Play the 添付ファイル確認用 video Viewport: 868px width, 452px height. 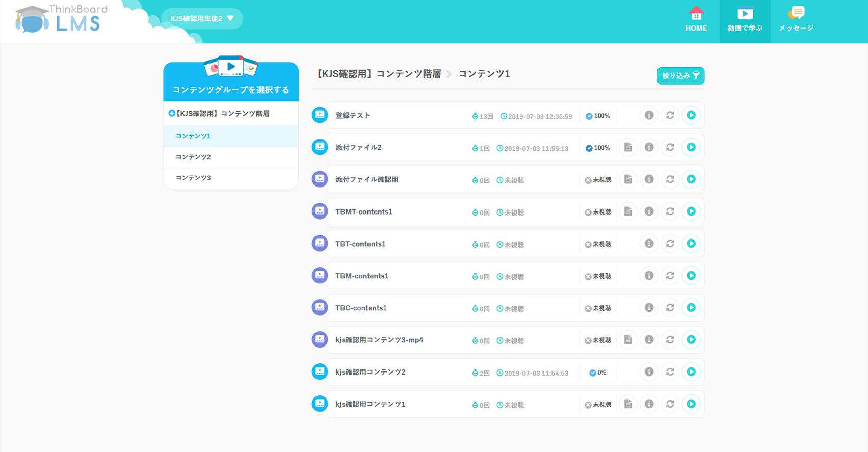[x=691, y=179]
